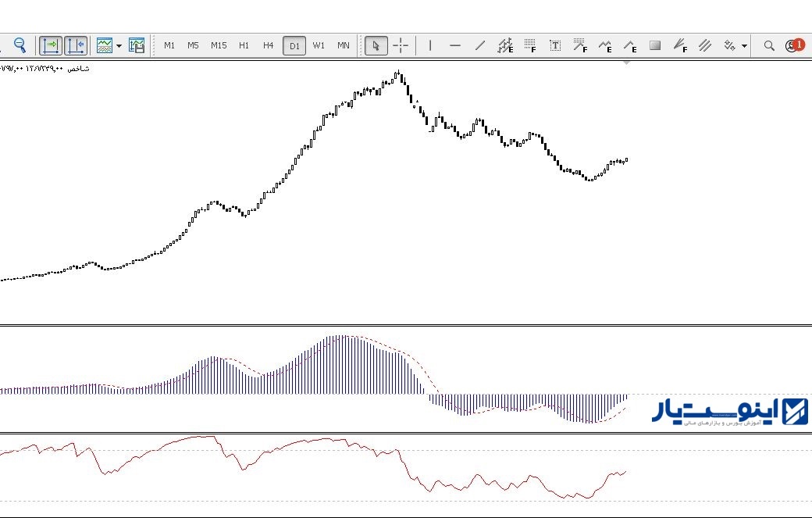Select the W1 weekly timeframe
The height and width of the screenshot is (518, 812).
pos(319,45)
